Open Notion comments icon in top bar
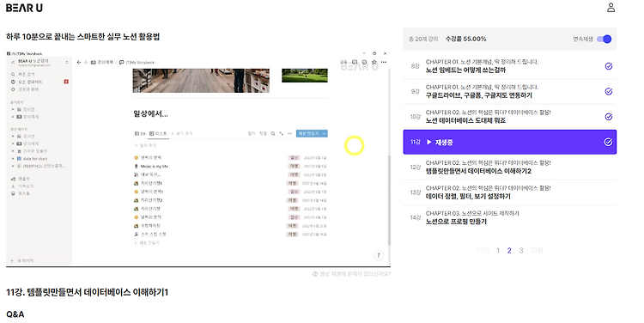Screen dimensions: 644x323 (355, 62)
